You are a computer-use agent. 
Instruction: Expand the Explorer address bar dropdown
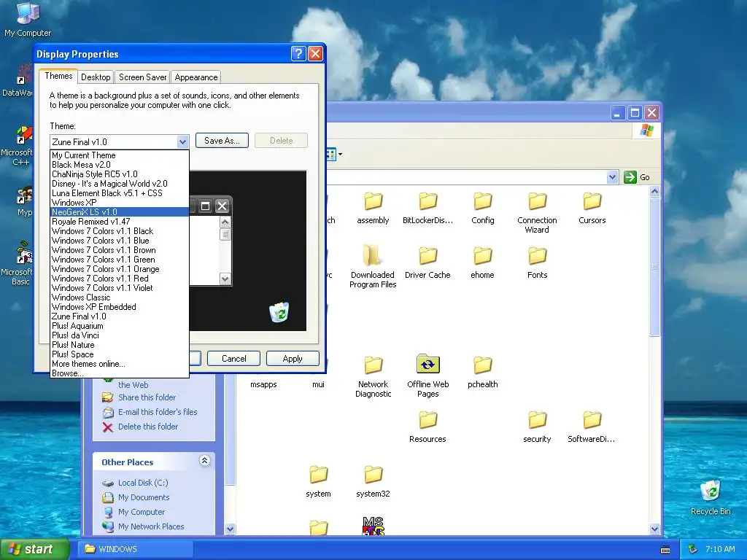(x=612, y=177)
